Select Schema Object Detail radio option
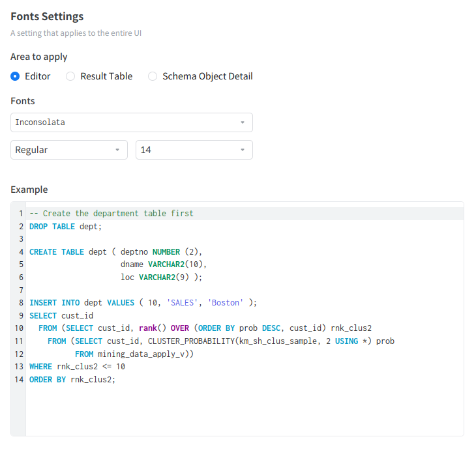The height and width of the screenshot is (454, 476). pyautogui.click(x=153, y=76)
